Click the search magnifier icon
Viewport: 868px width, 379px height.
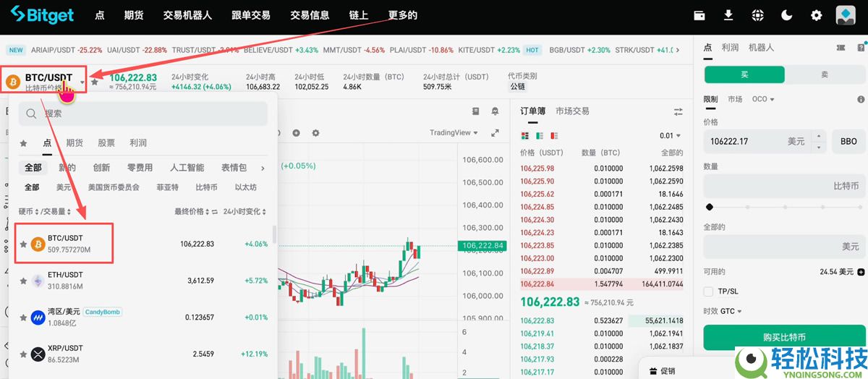tap(32, 114)
